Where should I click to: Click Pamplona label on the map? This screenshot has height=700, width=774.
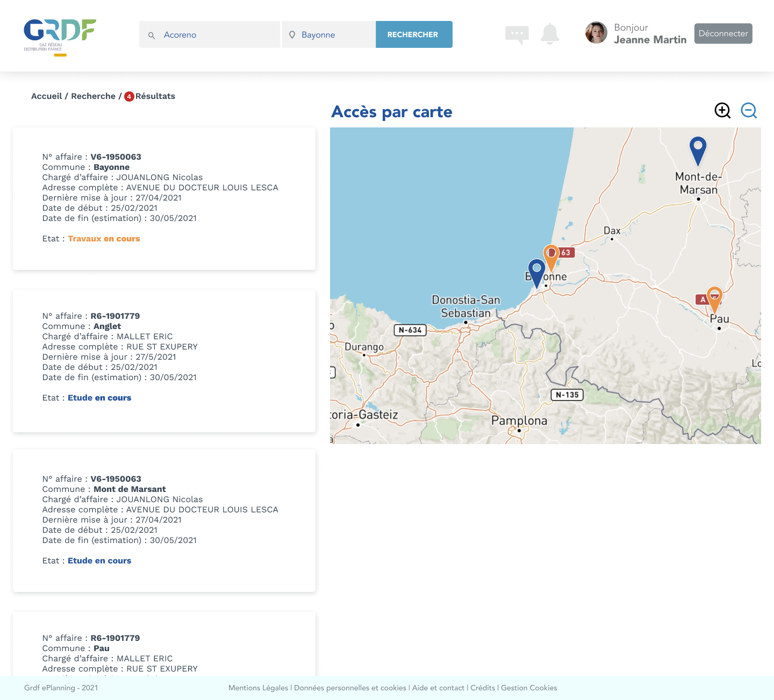point(519,420)
